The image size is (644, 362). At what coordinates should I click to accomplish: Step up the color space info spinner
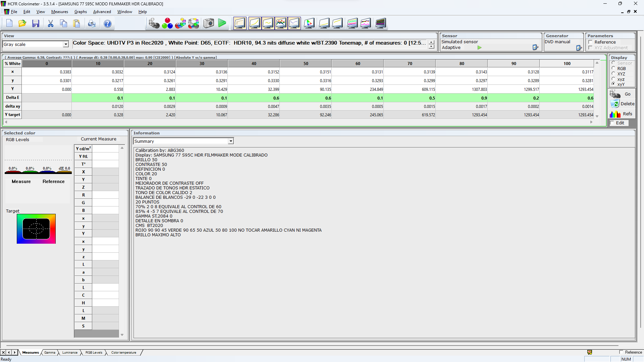coord(431,42)
